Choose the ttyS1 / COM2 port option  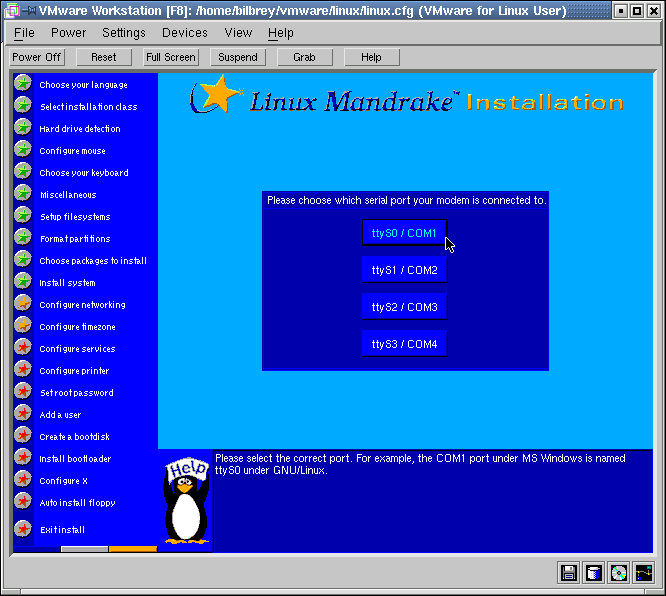(404, 270)
